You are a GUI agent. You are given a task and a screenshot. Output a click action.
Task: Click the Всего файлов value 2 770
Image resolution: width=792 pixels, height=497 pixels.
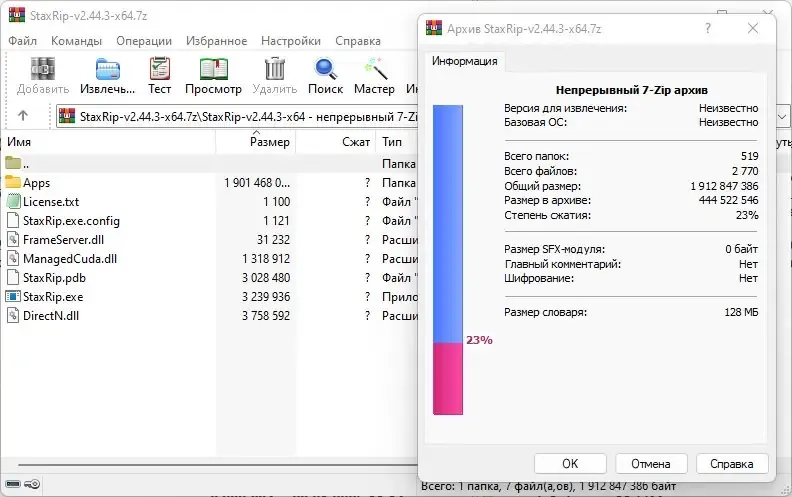coord(745,171)
